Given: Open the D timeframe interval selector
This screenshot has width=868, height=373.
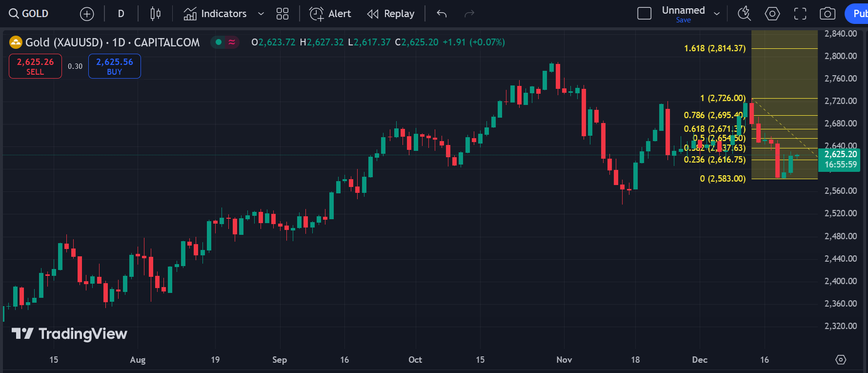Looking at the screenshot, I should point(121,14).
